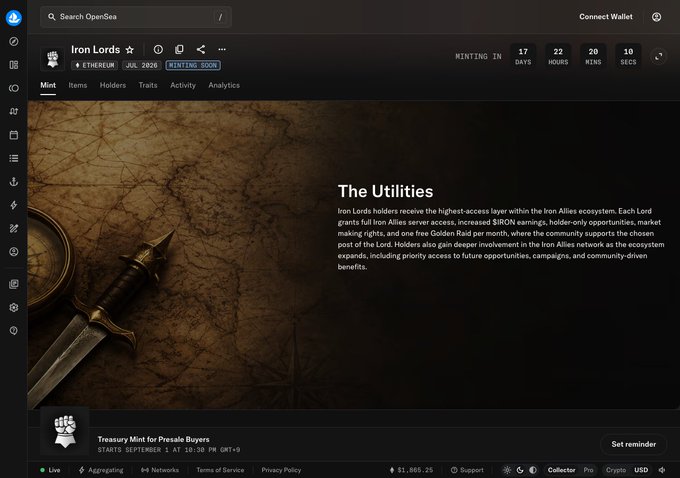Click 'Treasury Mint for Presale Buyers' title
Screen dimensions: 680x478
tap(154, 439)
